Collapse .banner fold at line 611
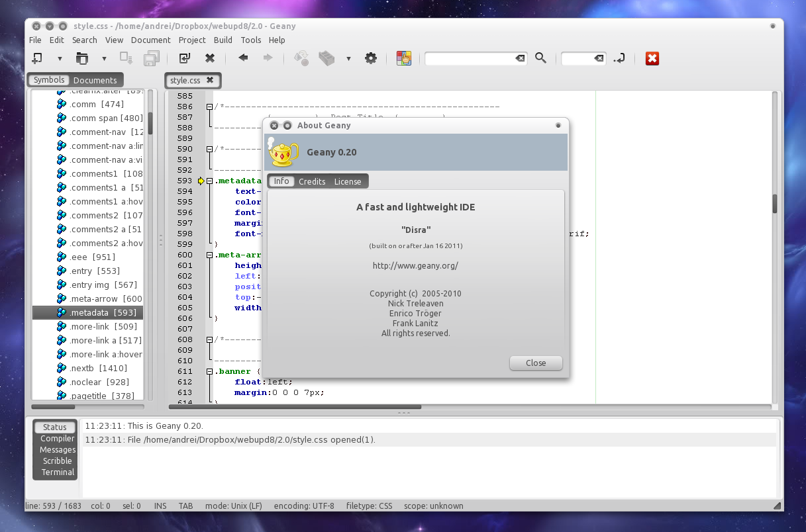The width and height of the screenshot is (806, 532). point(209,371)
